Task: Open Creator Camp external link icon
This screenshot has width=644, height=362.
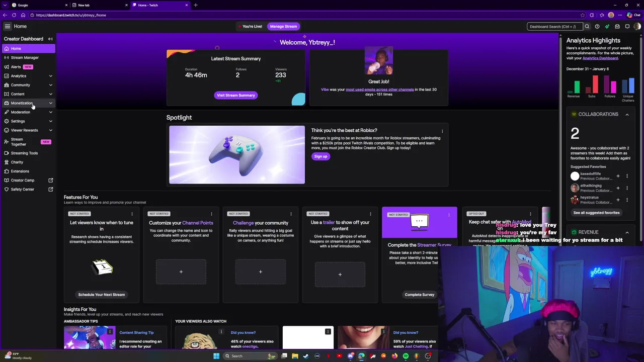Action: point(50,180)
